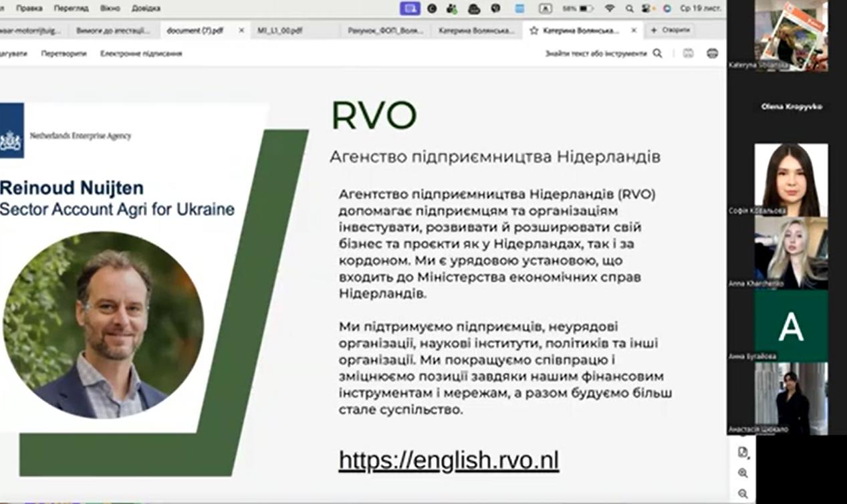Open the battery status in the menu bar
Viewport: 847px width, 504px height.
point(578,9)
